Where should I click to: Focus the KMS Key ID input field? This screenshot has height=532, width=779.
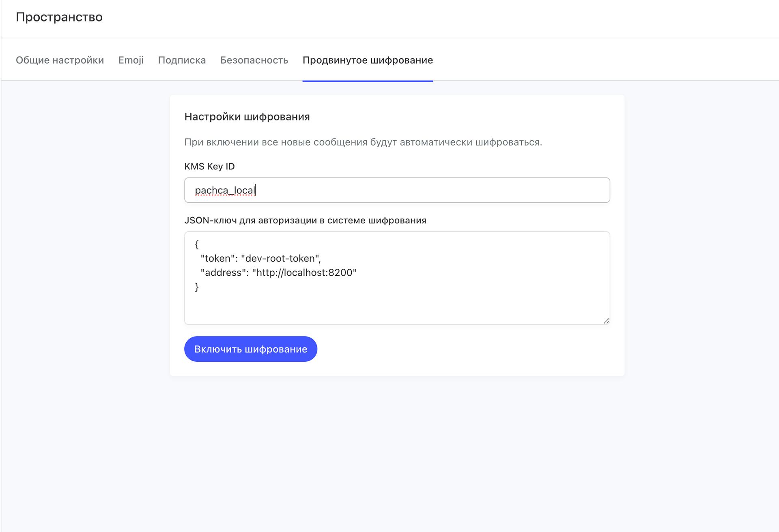pyautogui.click(x=397, y=190)
